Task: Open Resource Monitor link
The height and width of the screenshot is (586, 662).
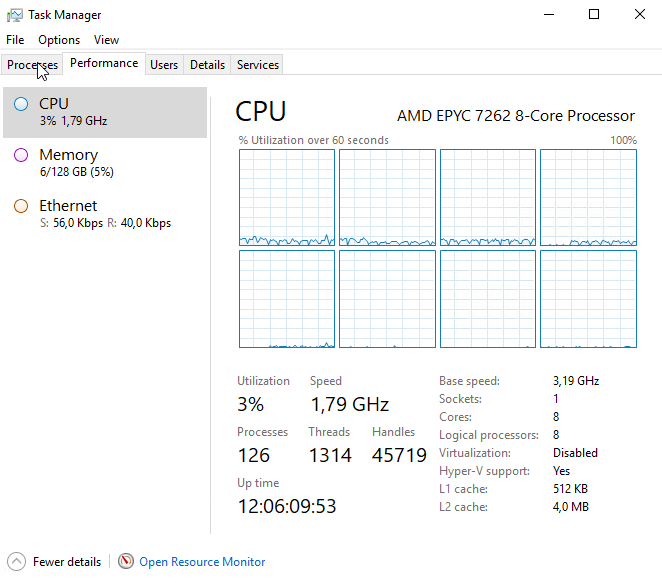Action: pos(202,562)
